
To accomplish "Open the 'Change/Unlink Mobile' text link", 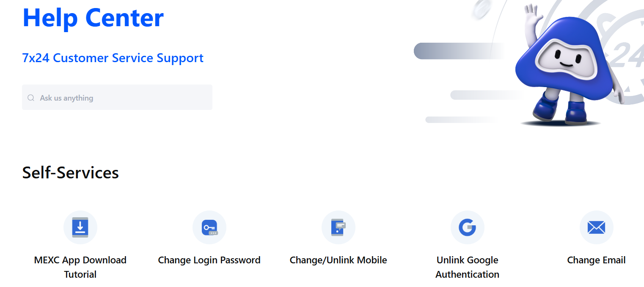I will (x=339, y=260).
